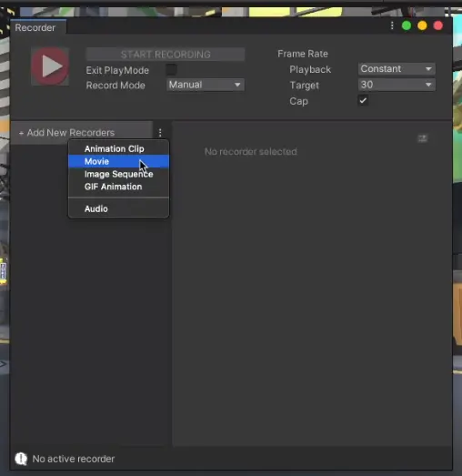Click the preset icon in recorder panel
The width and height of the screenshot is (462, 476).
tap(423, 138)
